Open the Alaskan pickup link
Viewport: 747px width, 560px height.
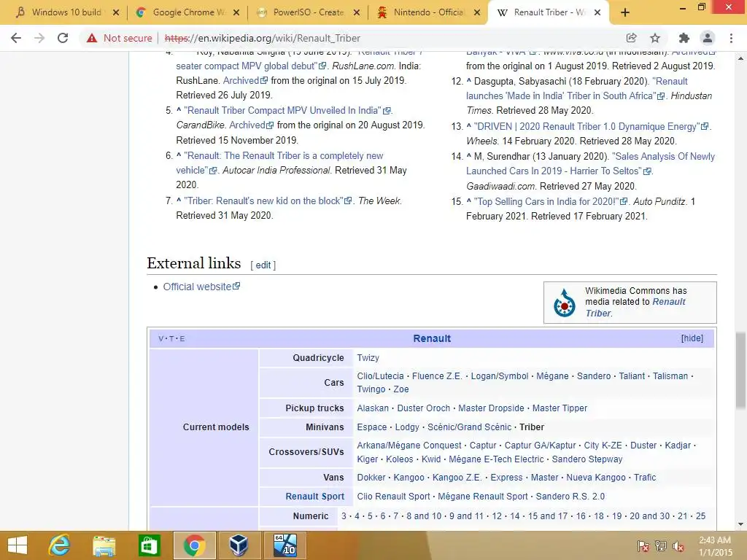click(373, 408)
